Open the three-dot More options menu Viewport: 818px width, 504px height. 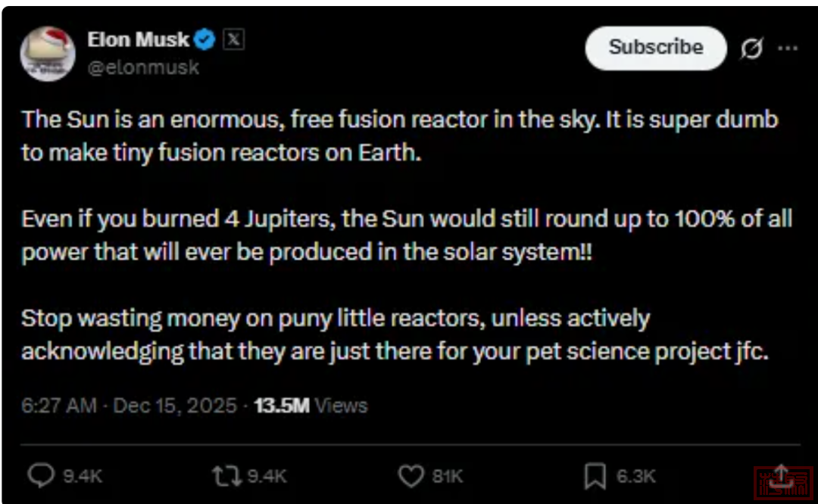tap(788, 48)
